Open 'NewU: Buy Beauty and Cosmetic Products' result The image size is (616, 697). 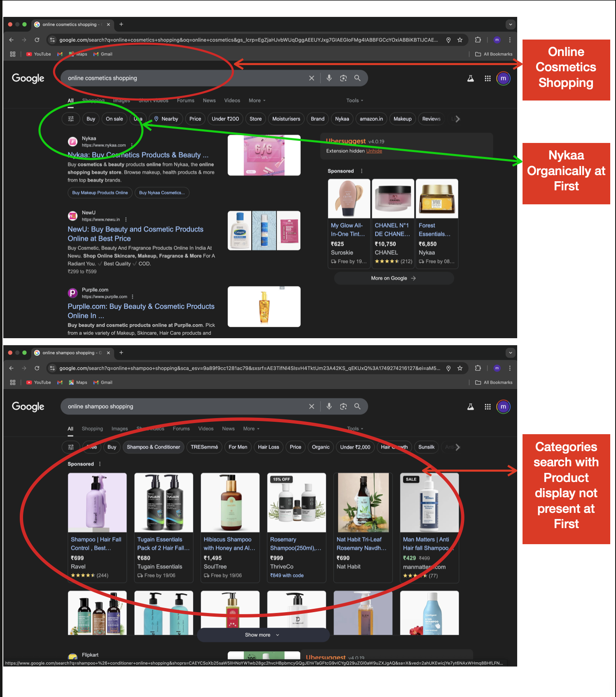[x=135, y=234]
